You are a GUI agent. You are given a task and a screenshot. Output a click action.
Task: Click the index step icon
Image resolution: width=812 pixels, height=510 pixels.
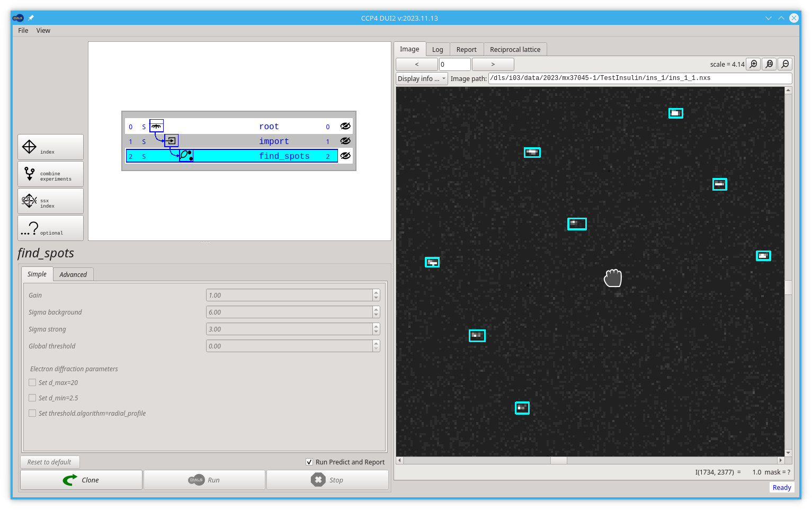pyautogui.click(x=29, y=147)
